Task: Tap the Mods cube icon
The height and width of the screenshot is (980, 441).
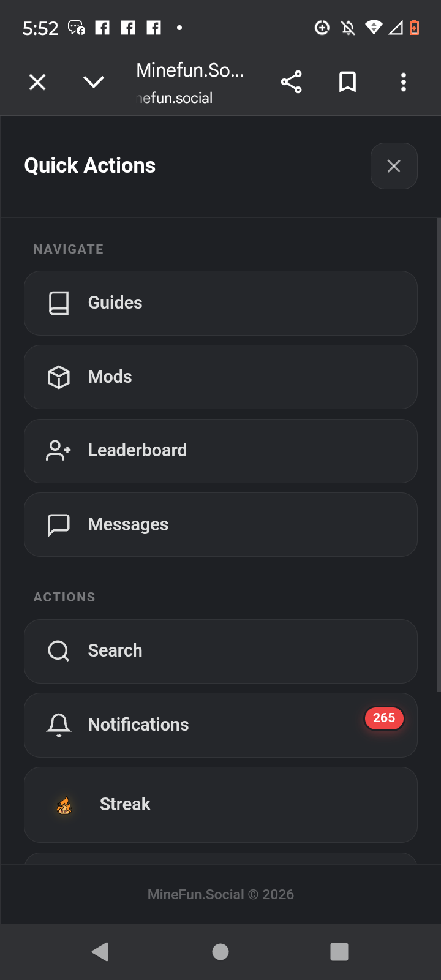Action: pyautogui.click(x=59, y=377)
